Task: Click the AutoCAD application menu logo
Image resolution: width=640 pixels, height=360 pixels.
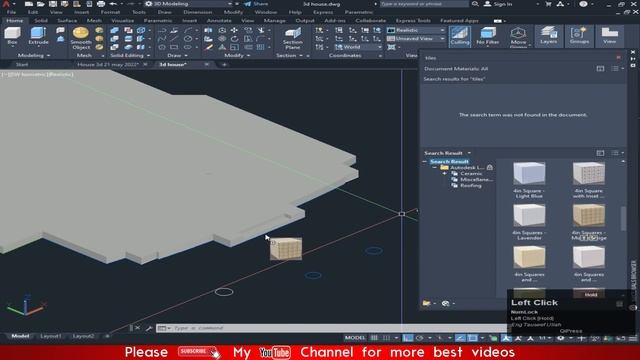Action: click(x=6, y=4)
